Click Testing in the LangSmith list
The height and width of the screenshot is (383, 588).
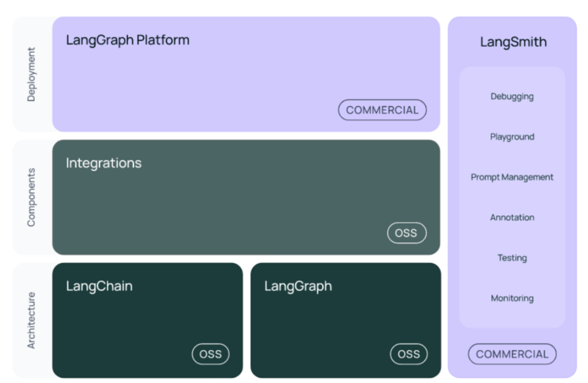(x=512, y=258)
